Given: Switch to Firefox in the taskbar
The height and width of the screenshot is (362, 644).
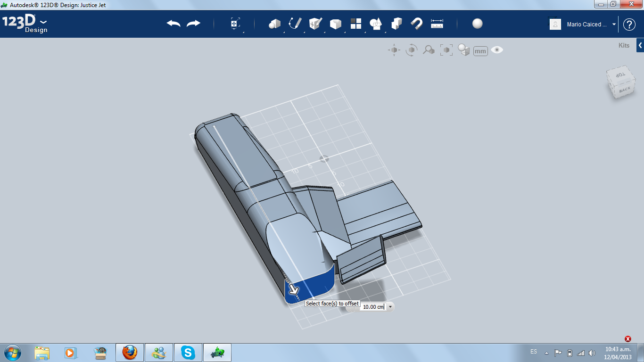Looking at the screenshot, I should [x=130, y=353].
